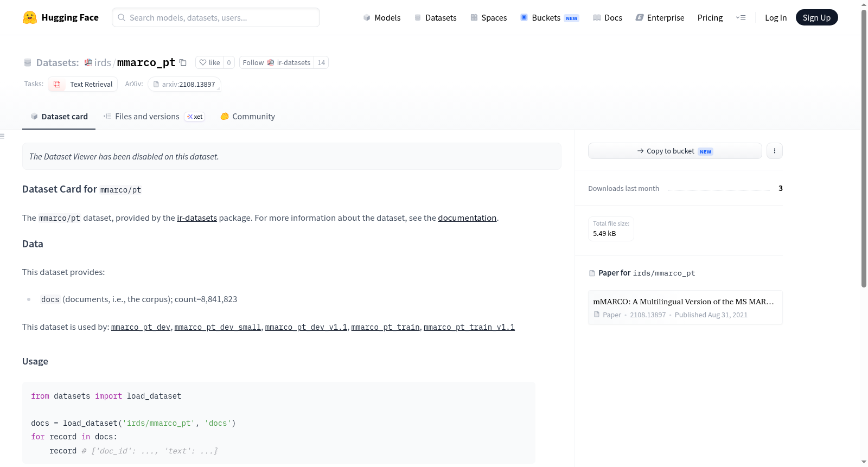The width and height of the screenshot is (868, 467).
Task: Open the ir-datasets package link
Action: [x=197, y=218]
